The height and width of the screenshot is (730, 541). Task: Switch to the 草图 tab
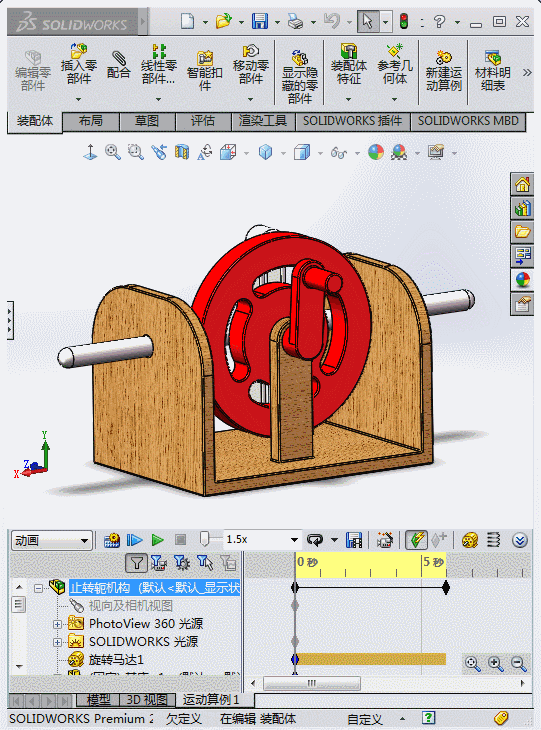pyautogui.click(x=147, y=121)
